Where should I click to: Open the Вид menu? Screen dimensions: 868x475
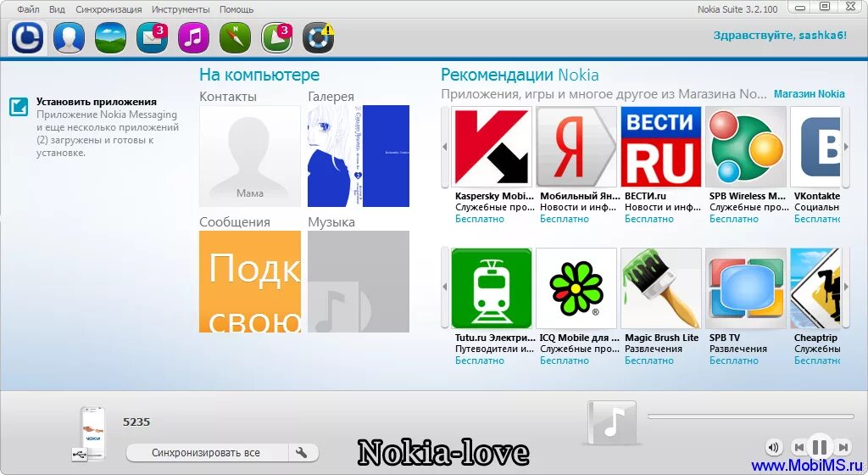click(57, 9)
